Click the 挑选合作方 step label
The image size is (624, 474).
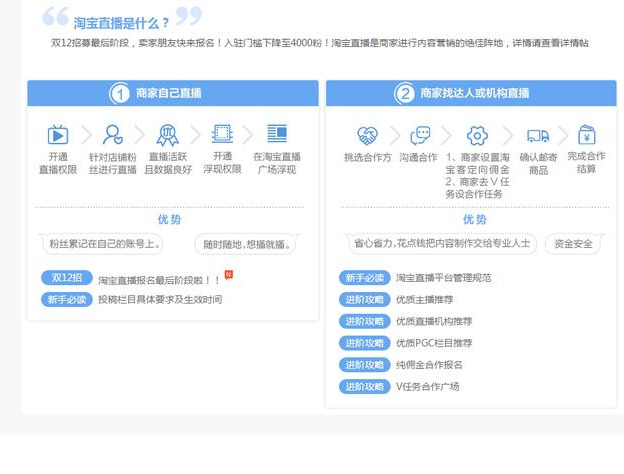click(367, 158)
